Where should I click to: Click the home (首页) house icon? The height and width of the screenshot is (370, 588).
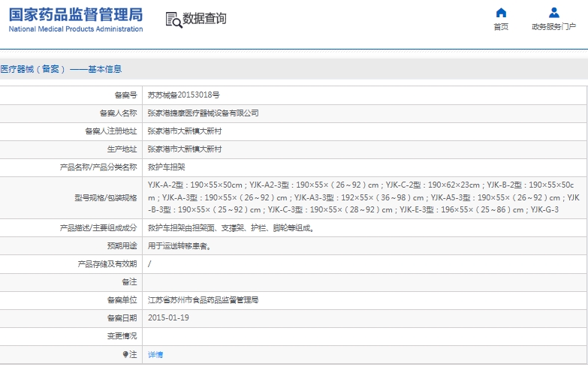click(x=501, y=13)
